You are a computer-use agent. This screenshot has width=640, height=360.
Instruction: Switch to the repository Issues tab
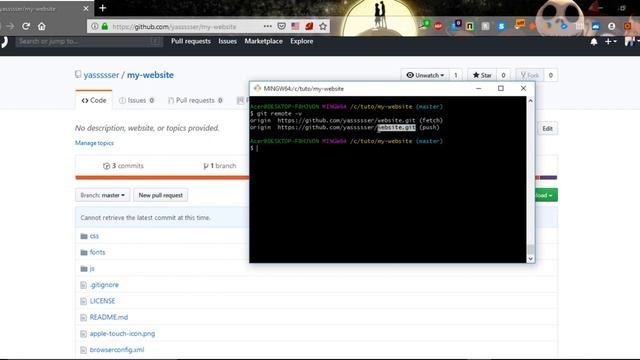click(136, 100)
